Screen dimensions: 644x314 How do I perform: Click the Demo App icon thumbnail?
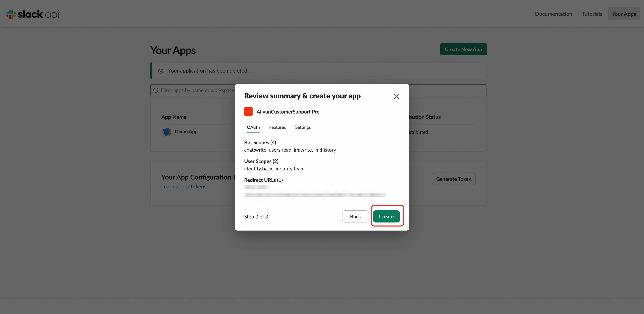tap(167, 132)
